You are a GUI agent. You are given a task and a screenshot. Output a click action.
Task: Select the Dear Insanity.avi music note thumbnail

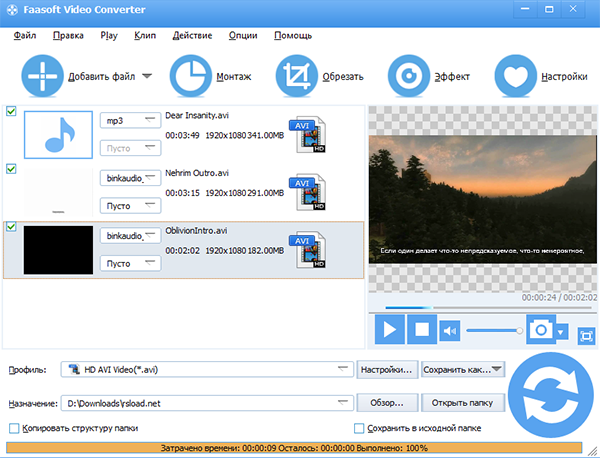pos(58,135)
